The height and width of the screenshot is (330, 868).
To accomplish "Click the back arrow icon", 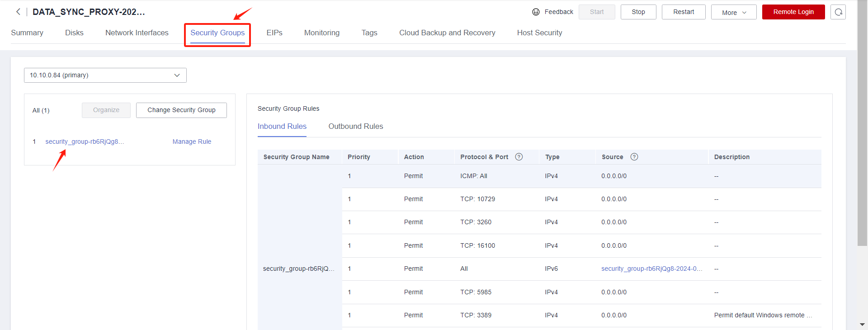I will pyautogui.click(x=18, y=12).
